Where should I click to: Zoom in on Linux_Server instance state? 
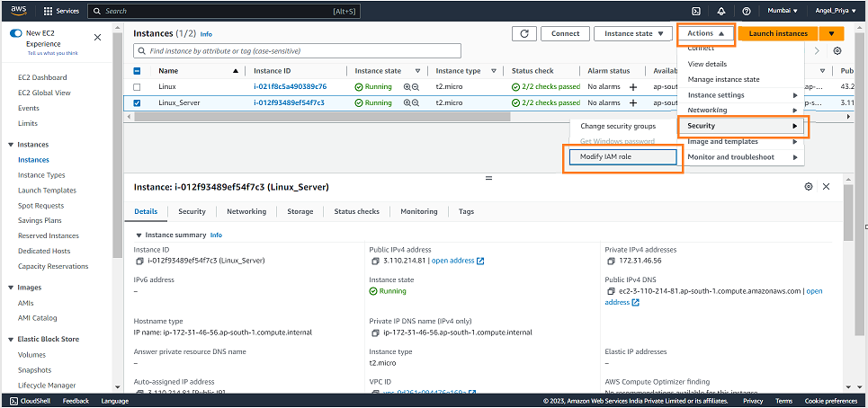407,102
